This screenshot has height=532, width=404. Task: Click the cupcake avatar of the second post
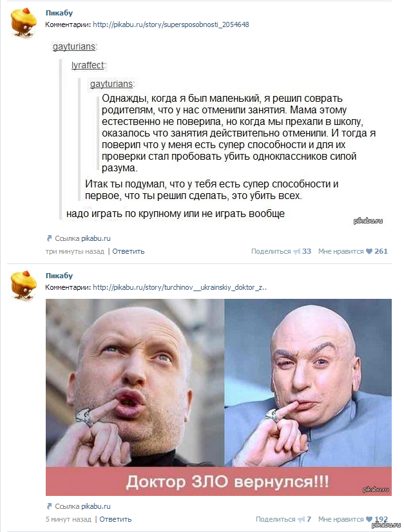tap(23, 285)
